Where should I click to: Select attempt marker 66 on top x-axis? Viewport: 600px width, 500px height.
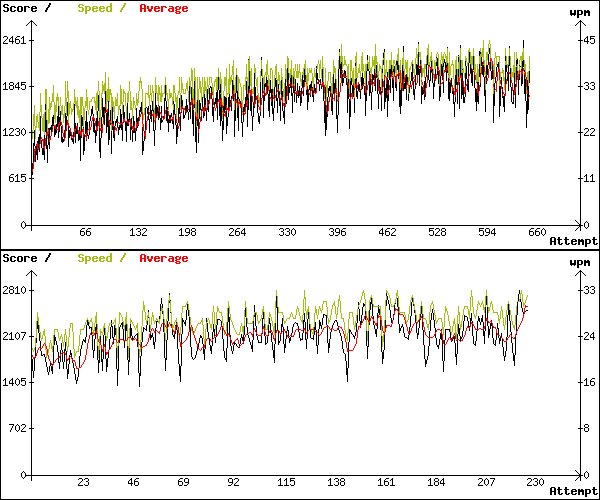pyautogui.click(x=85, y=232)
